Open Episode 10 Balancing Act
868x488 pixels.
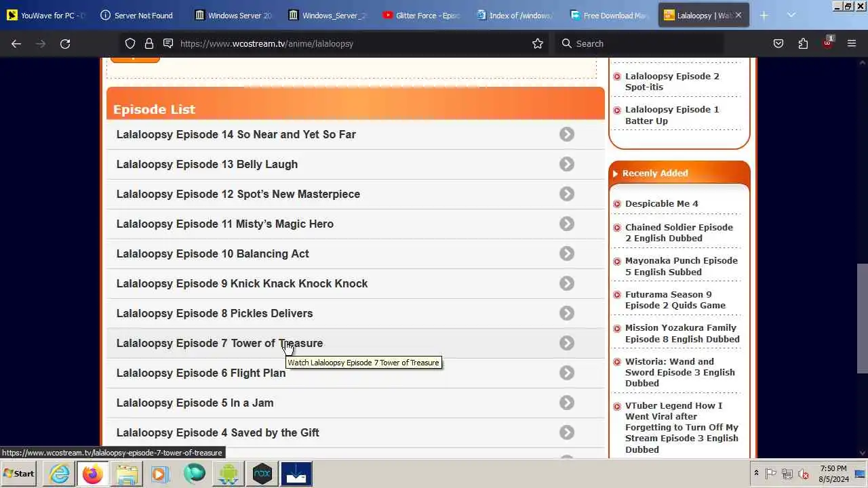click(213, 253)
